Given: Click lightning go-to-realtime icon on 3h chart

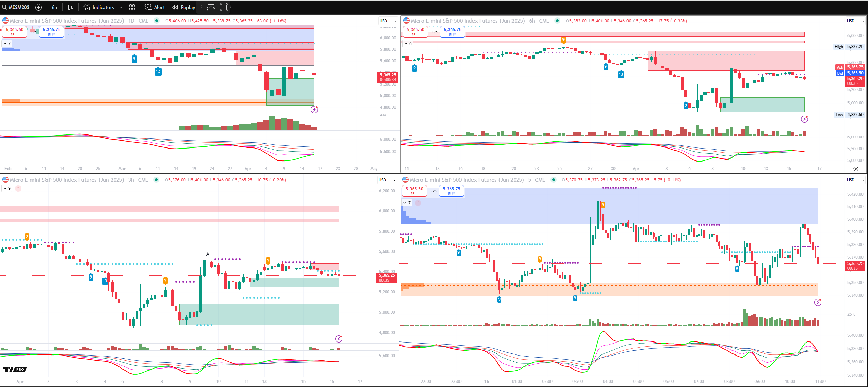Looking at the screenshot, I should 339,339.
